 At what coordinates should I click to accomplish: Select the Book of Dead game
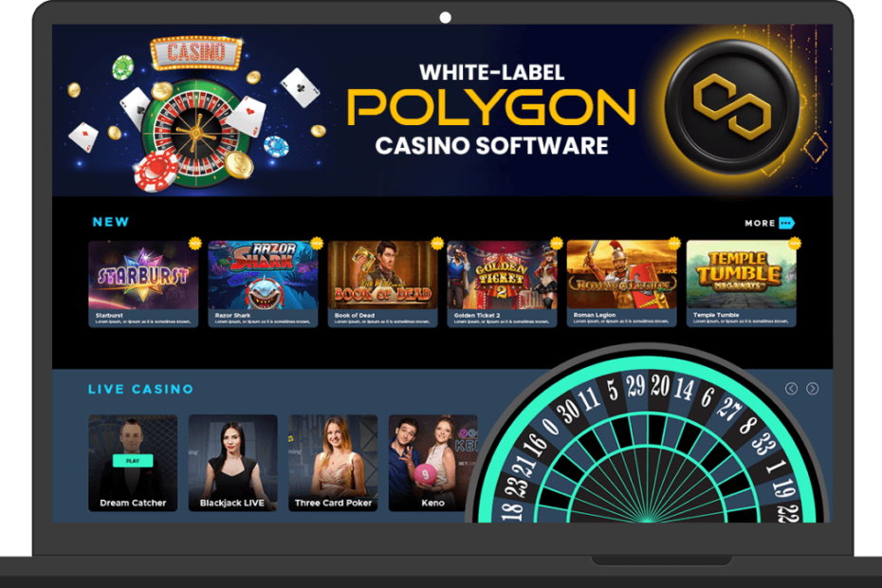click(382, 284)
